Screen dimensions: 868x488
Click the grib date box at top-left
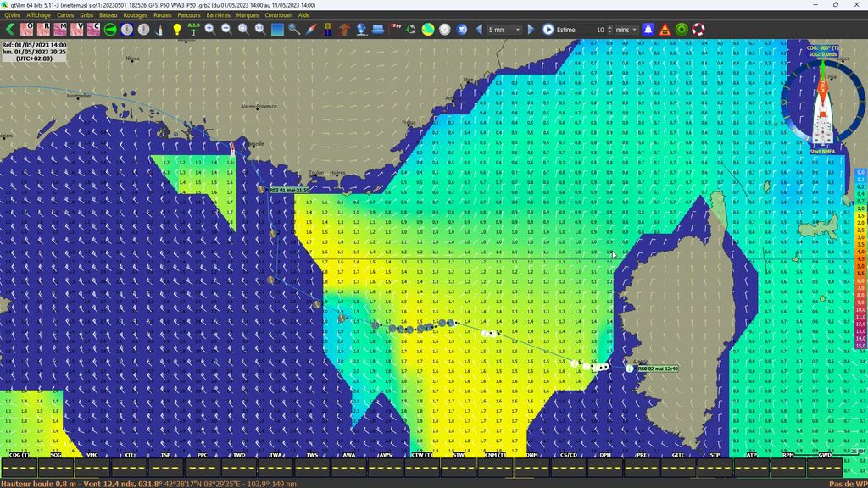[34, 52]
